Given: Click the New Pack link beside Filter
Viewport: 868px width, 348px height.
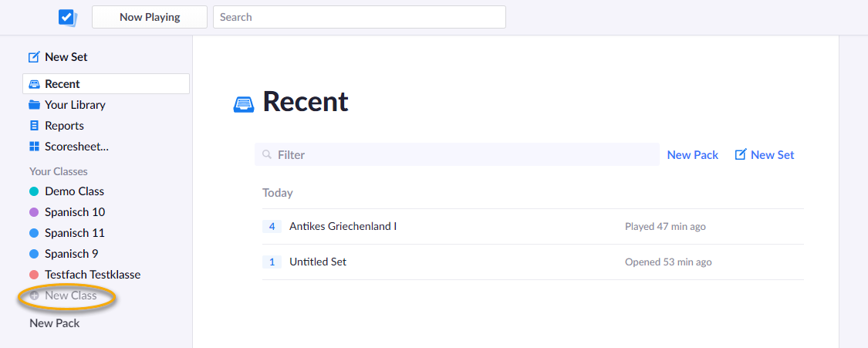Looking at the screenshot, I should [693, 155].
